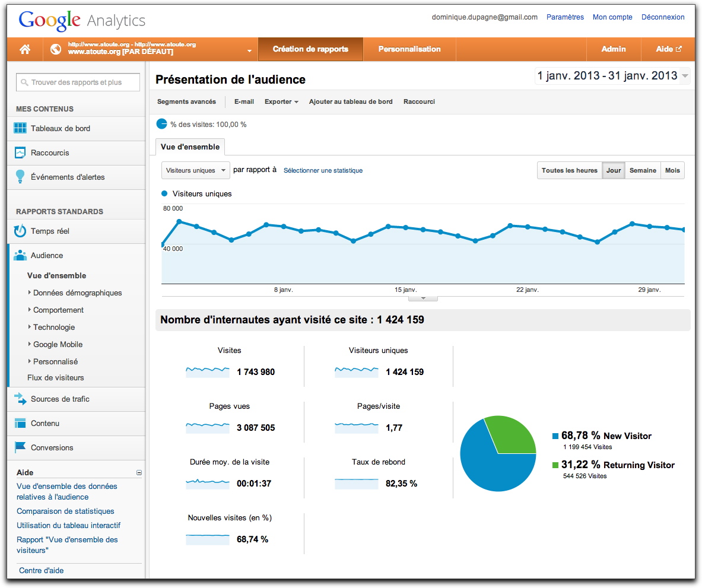The width and height of the screenshot is (702, 588).
Task: Open the date range dropdown arrow
Action: click(685, 76)
